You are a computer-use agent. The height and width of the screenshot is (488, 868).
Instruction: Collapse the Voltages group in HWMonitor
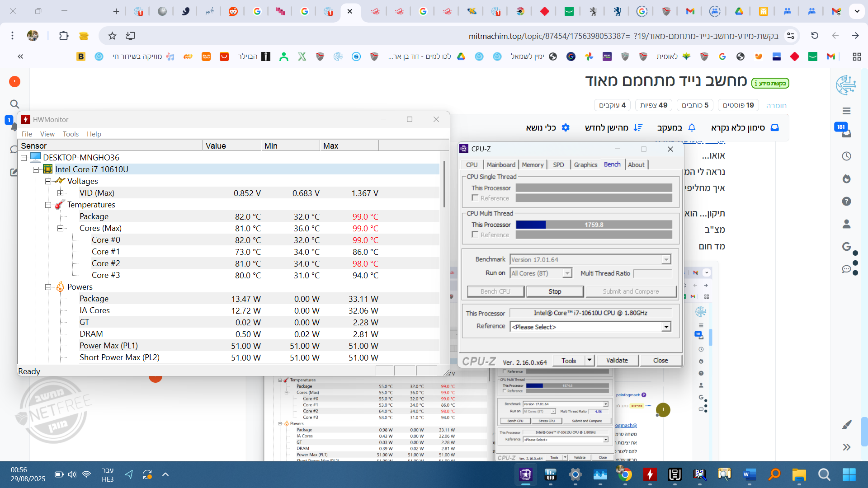pyautogui.click(x=48, y=181)
